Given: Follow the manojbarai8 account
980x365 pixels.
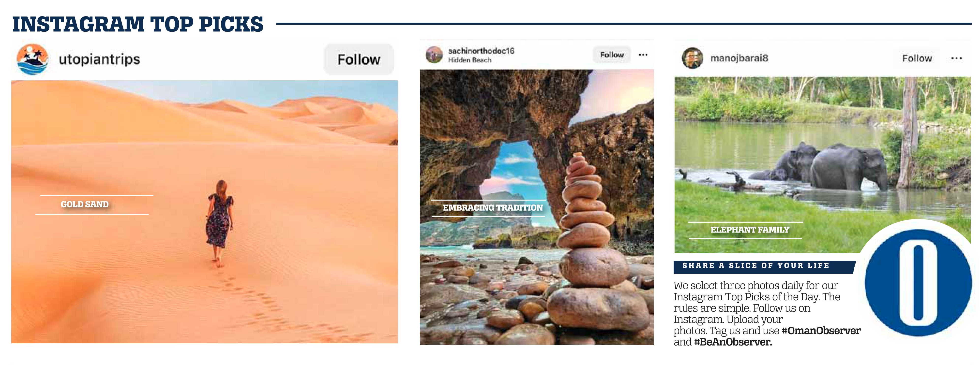Looking at the screenshot, I should point(917,58).
